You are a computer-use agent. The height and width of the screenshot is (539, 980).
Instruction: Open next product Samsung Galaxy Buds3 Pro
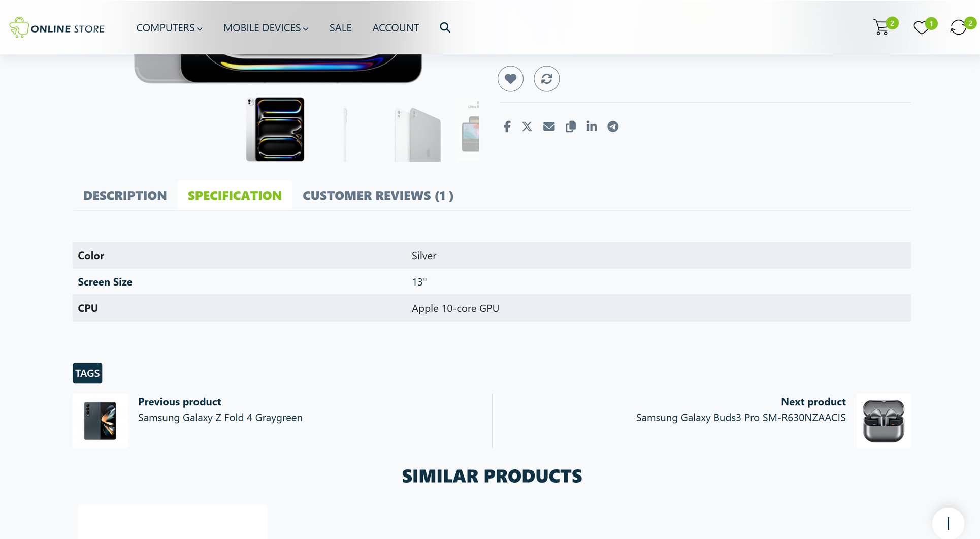(x=740, y=417)
